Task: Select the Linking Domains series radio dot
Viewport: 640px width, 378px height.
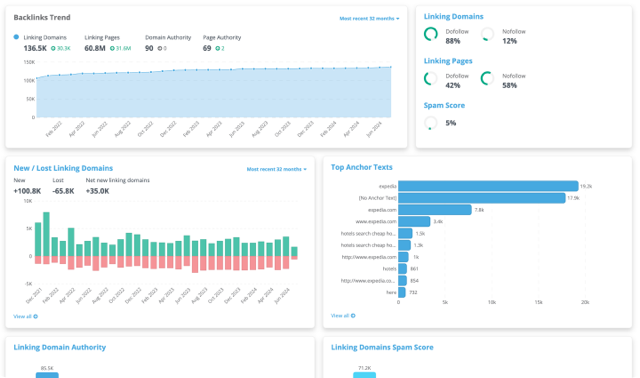Action: click(x=16, y=37)
